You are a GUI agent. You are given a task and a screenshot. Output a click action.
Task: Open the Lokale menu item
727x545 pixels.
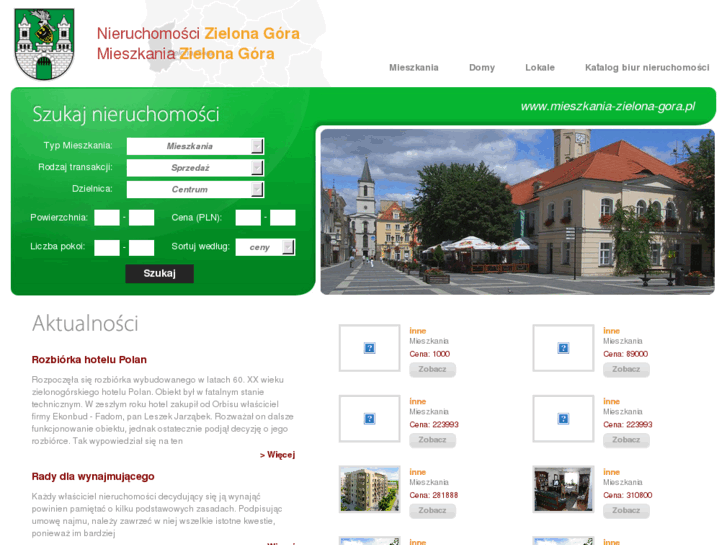pyautogui.click(x=540, y=68)
